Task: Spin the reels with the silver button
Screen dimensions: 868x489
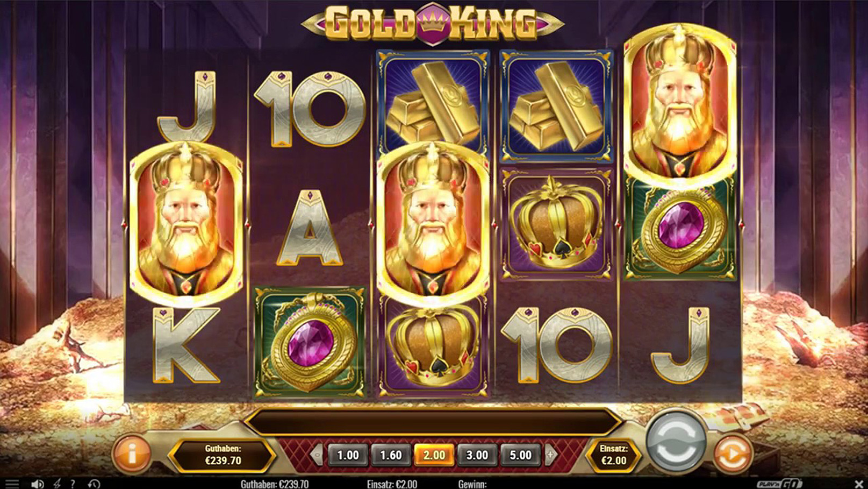Action: coord(676,441)
